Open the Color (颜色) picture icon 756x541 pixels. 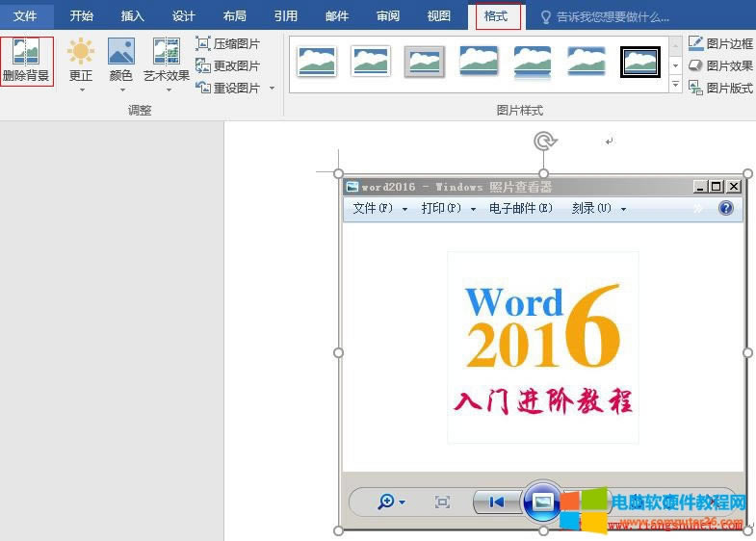(x=120, y=53)
